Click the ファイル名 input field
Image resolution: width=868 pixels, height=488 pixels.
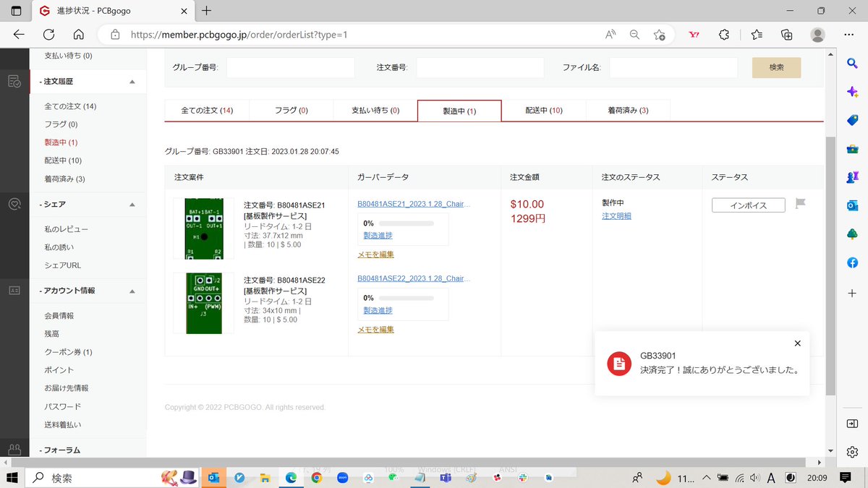pyautogui.click(x=673, y=67)
